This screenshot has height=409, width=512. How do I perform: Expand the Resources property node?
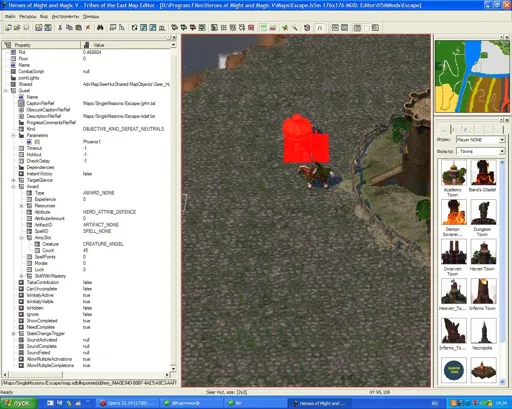(21, 206)
